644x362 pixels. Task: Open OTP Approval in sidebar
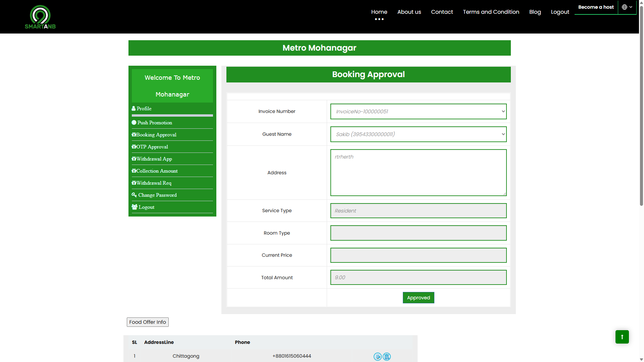click(152, 147)
